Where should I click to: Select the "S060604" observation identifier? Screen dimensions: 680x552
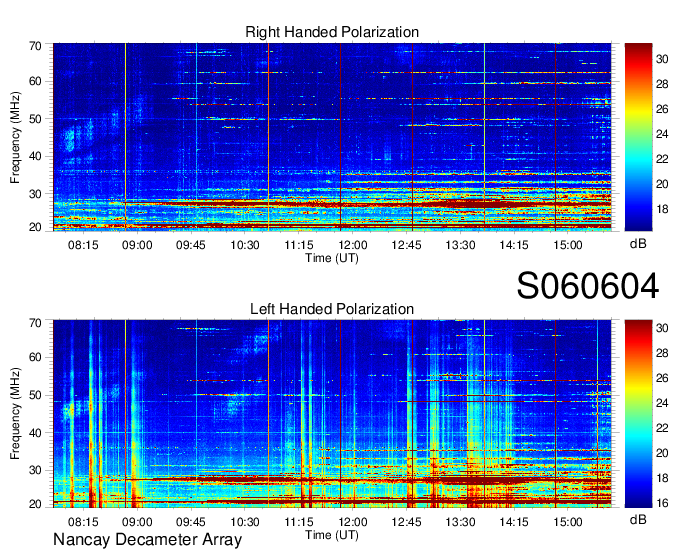tap(588, 286)
